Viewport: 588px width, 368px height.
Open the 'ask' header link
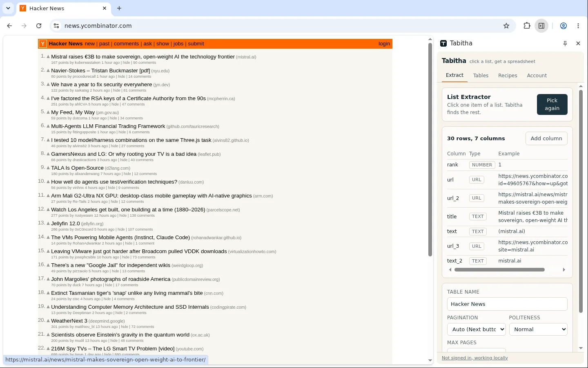147,44
